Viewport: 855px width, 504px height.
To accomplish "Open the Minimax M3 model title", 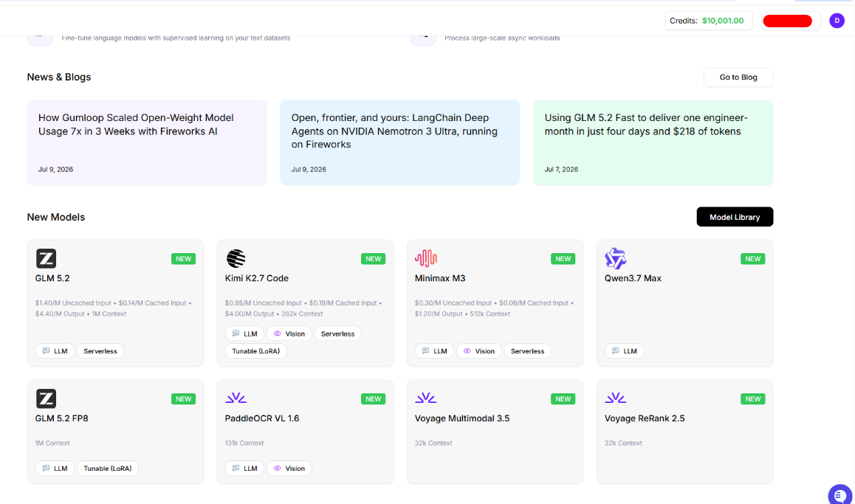I will [x=440, y=278].
